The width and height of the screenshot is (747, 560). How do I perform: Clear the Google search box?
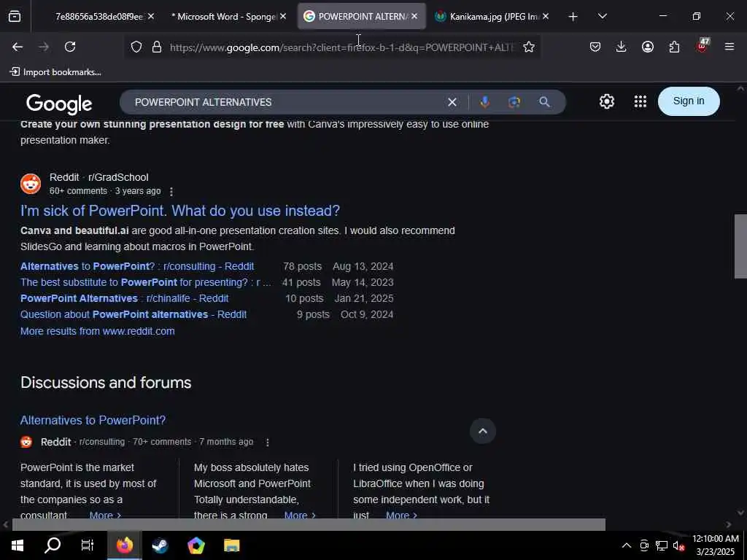tap(452, 102)
